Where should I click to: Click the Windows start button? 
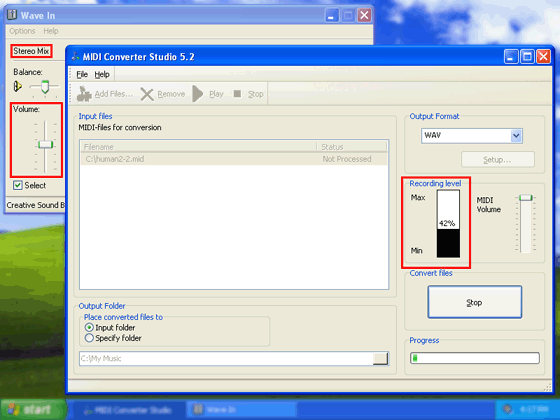[x=34, y=409]
